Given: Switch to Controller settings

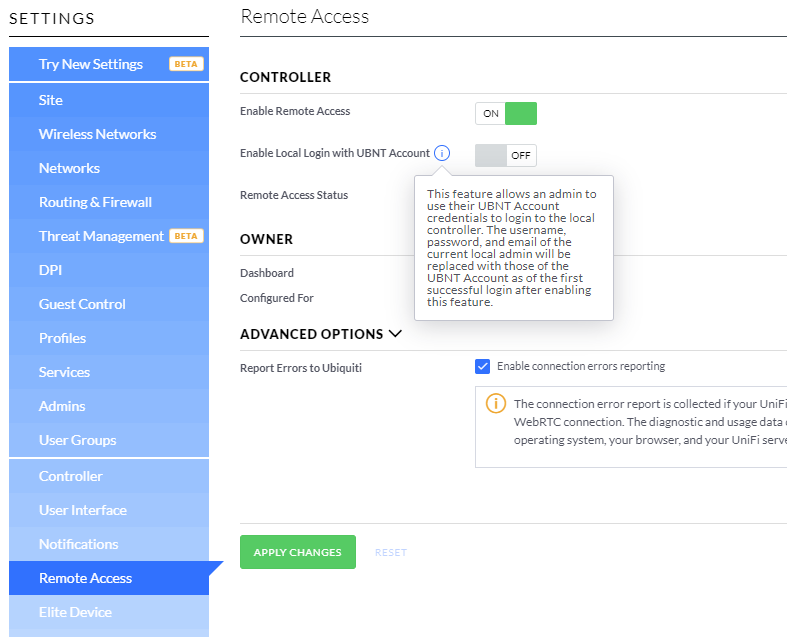Looking at the screenshot, I should [x=71, y=476].
